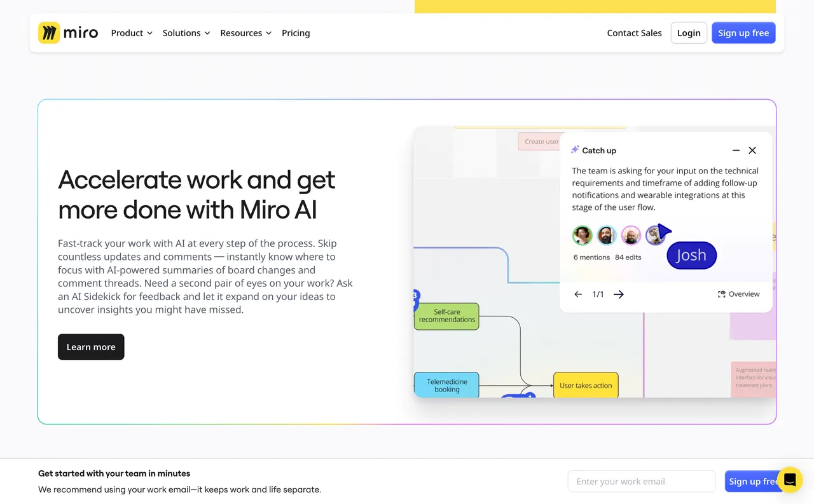Click the Miro logo icon
The height and width of the screenshot is (504, 814).
coord(51,32)
